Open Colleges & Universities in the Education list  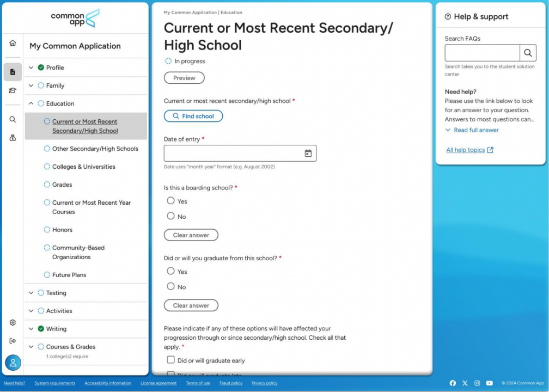click(84, 167)
